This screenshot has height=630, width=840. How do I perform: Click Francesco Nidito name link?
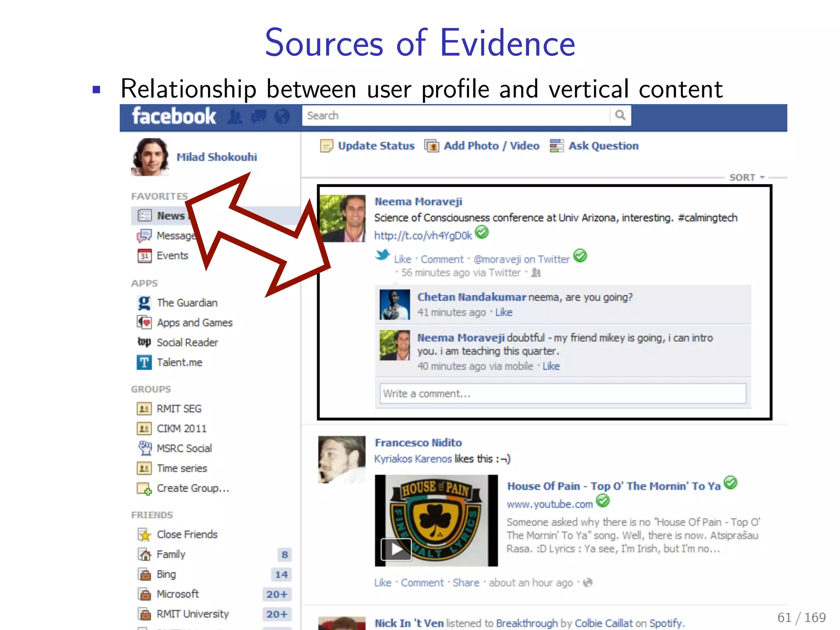point(418,443)
